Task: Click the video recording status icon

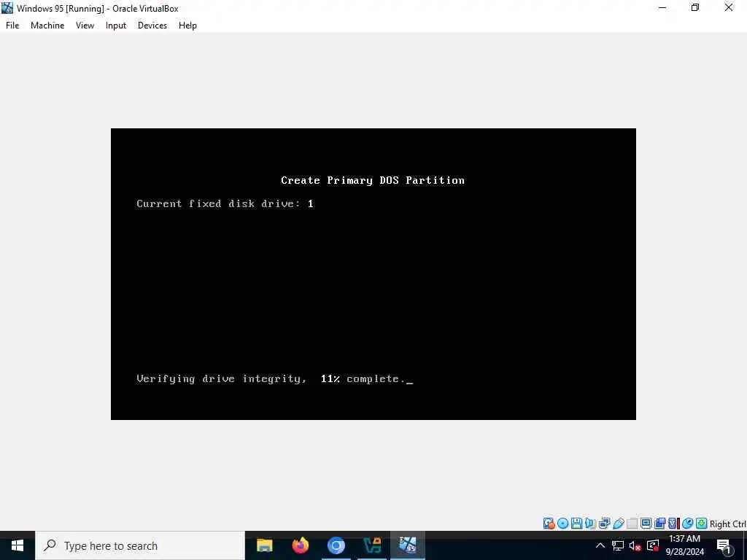Action: pyautogui.click(x=659, y=524)
